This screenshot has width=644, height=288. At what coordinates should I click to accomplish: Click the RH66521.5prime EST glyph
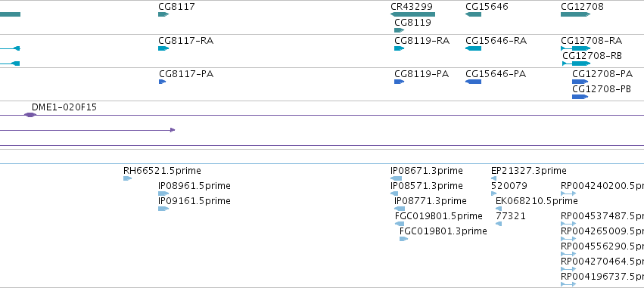(127, 178)
